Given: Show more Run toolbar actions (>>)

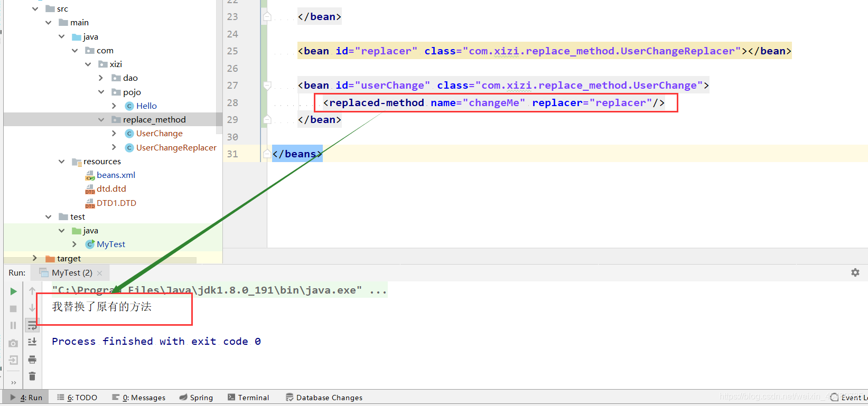Looking at the screenshot, I should (13, 382).
